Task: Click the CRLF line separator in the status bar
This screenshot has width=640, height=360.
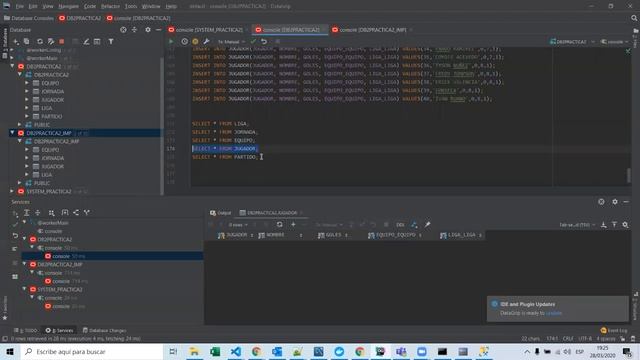Action: (x=568, y=339)
